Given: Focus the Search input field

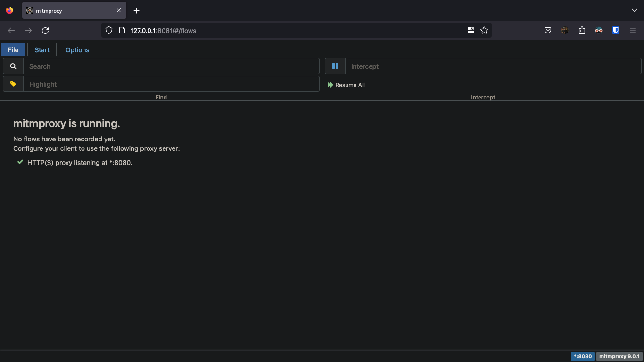Looking at the screenshot, I should 171,66.
